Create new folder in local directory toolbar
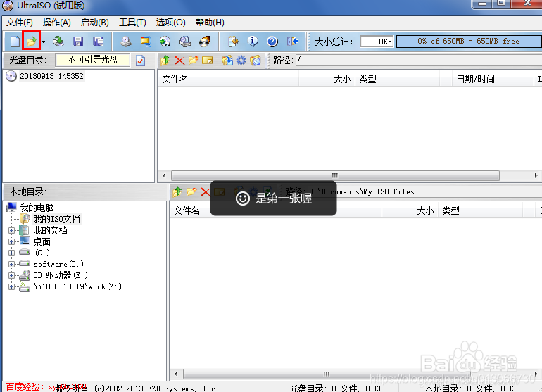Screen dimensions: 542x392 coord(191,191)
